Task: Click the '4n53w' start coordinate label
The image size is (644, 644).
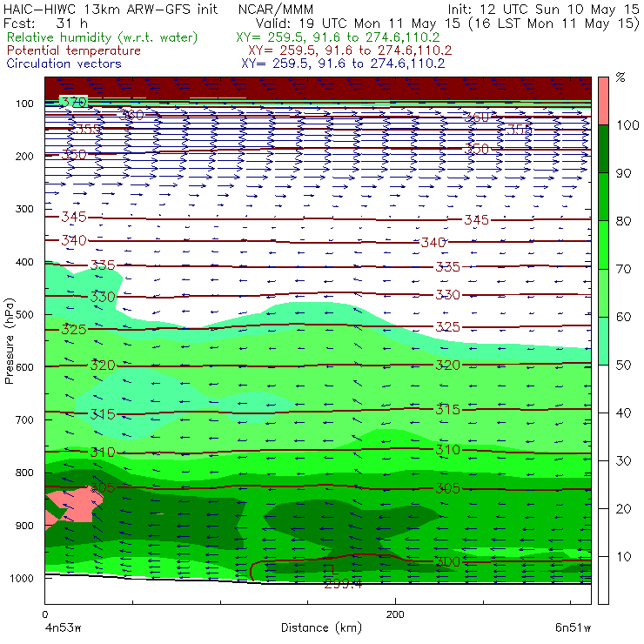Action: pos(63,627)
